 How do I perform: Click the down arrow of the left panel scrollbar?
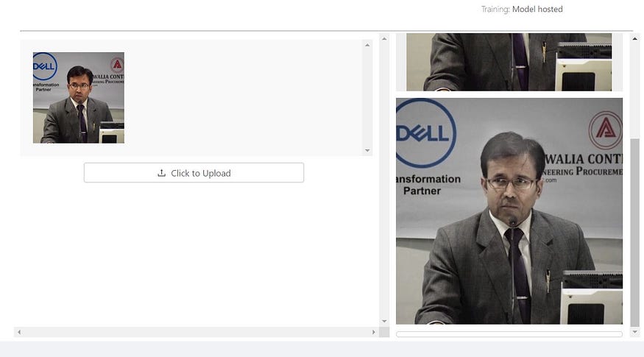pos(384,321)
